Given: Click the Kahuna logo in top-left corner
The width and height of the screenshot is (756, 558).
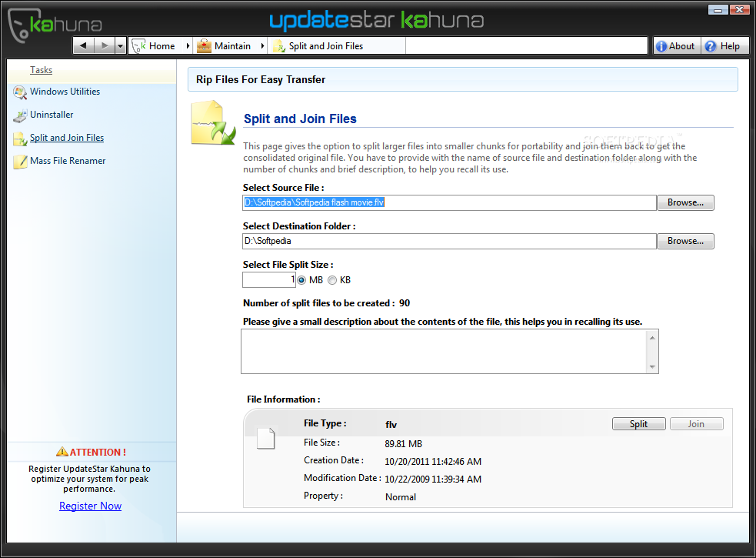Looking at the screenshot, I should (55, 25).
